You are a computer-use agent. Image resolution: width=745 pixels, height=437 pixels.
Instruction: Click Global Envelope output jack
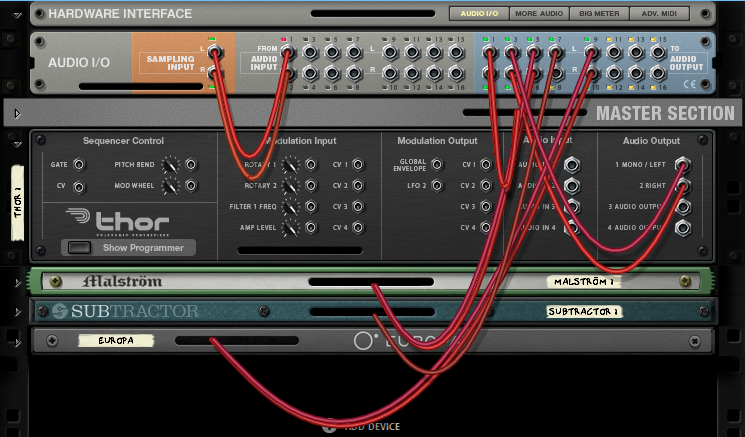[x=437, y=164]
